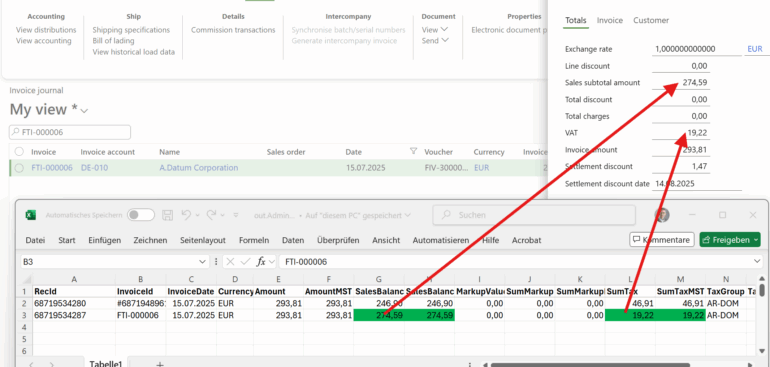This screenshot has width=770, height=367.
Task: Open the Name Box dropdown showing B3
Action: tap(203, 262)
